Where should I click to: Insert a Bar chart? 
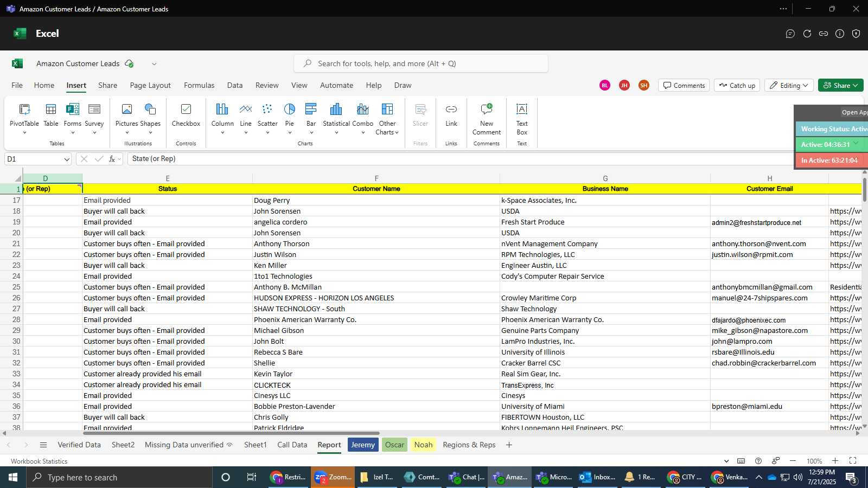click(311, 114)
